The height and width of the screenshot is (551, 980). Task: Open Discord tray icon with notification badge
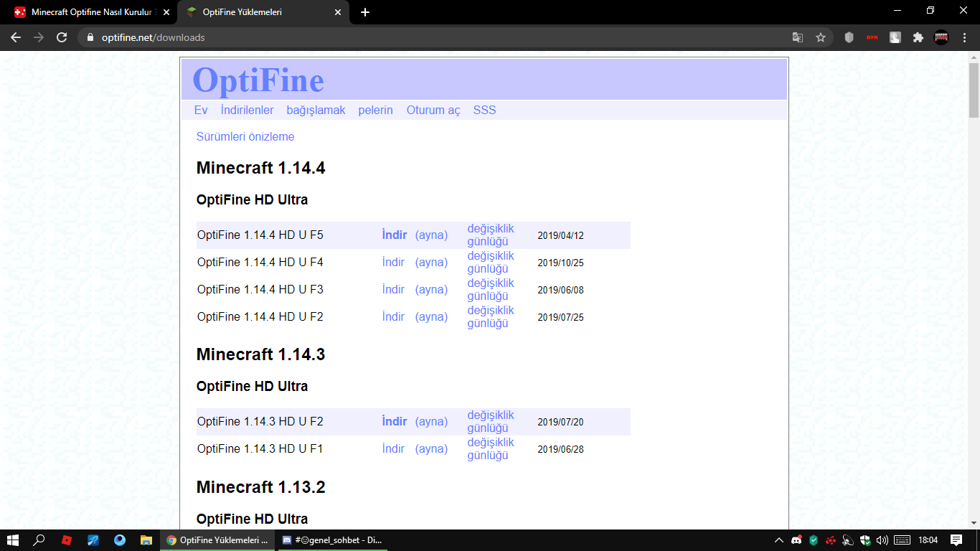(x=796, y=540)
